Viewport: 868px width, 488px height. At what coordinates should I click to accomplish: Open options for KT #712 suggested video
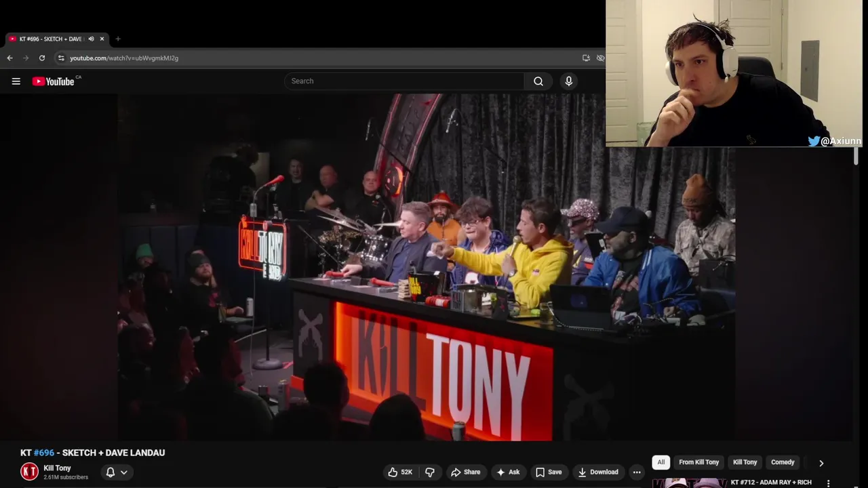[x=828, y=483]
